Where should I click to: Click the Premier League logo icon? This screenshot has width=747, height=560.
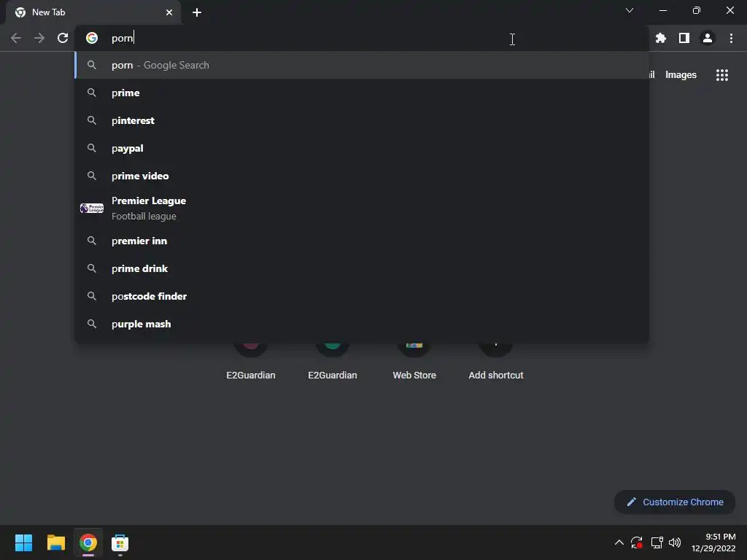point(92,208)
